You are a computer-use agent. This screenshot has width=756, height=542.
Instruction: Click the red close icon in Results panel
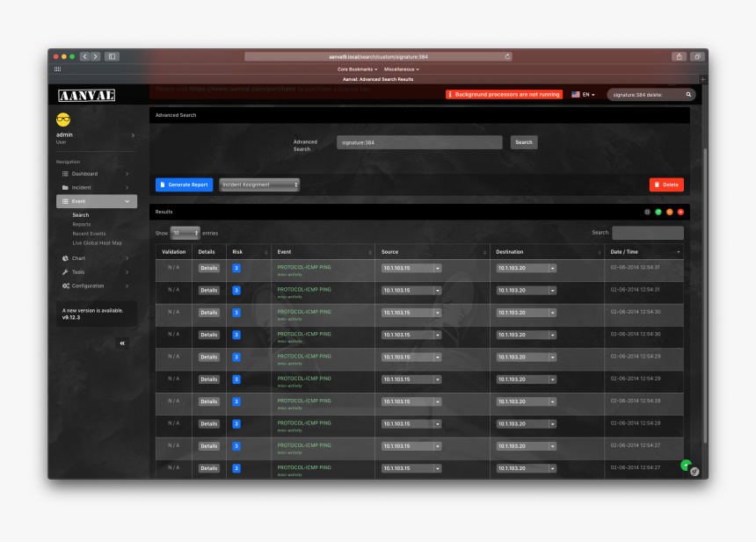tap(680, 212)
